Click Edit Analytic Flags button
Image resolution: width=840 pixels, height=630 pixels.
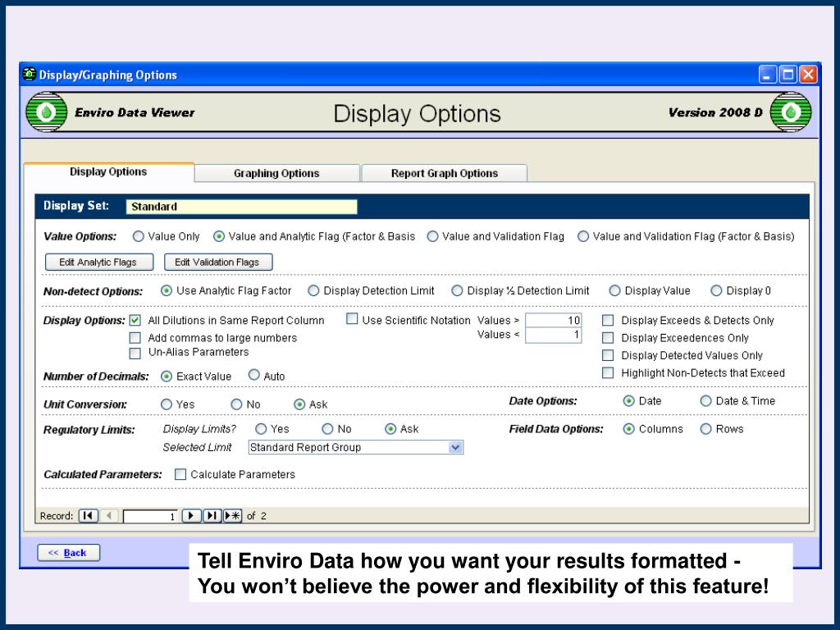[99, 262]
